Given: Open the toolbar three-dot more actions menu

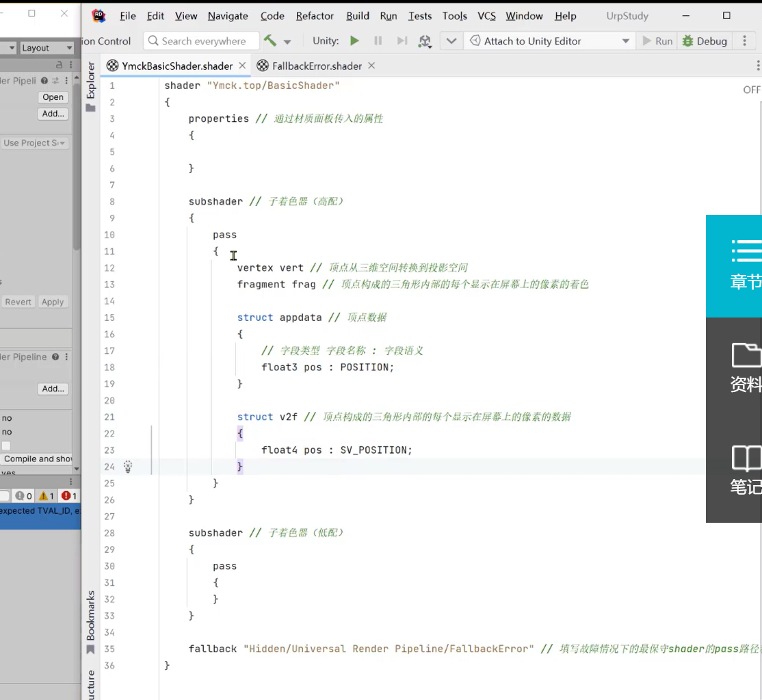Looking at the screenshot, I should (x=744, y=41).
